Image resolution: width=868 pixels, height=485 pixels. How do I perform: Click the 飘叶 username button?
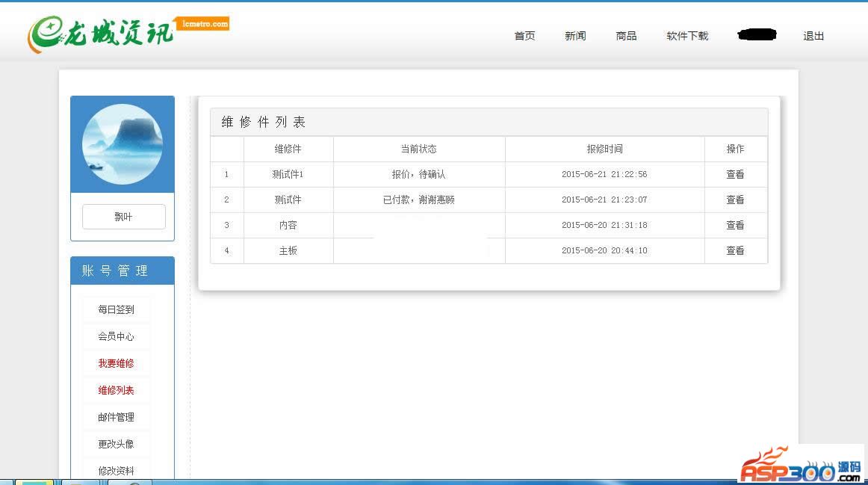(x=123, y=217)
